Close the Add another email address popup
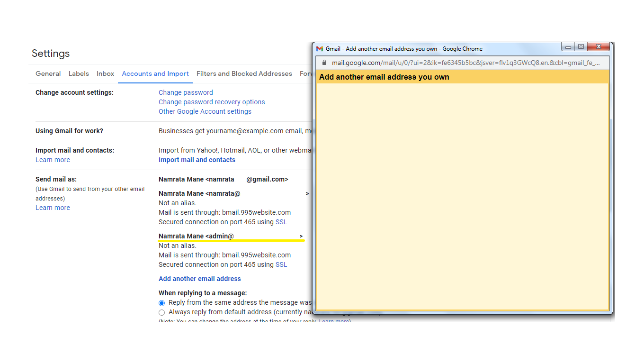 tap(599, 47)
